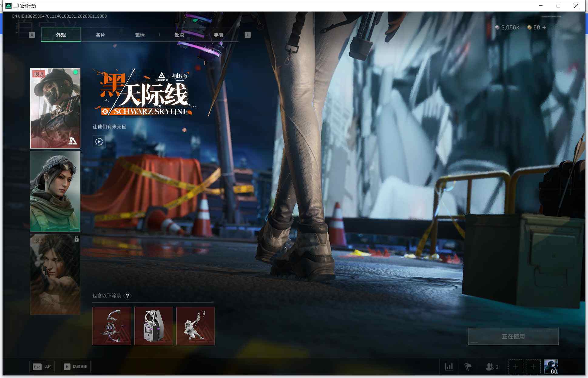Invite teammate in second empty plus slot
Screen dimensions: 588x378
533,367
